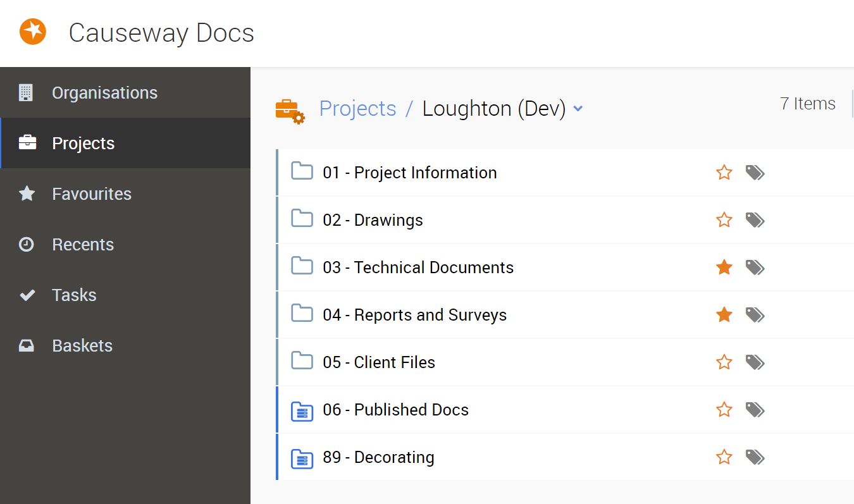Screen dimensions: 854x504
Task: Go to Favourites in the sidebar
Action: coord(91,194)
